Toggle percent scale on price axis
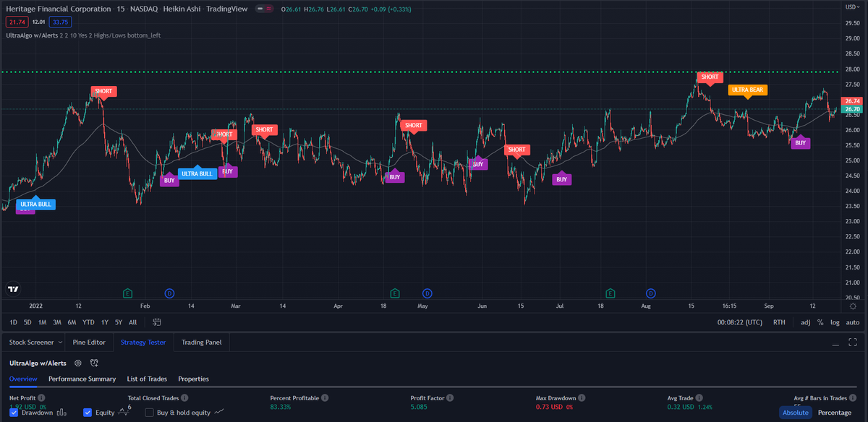 820,322
